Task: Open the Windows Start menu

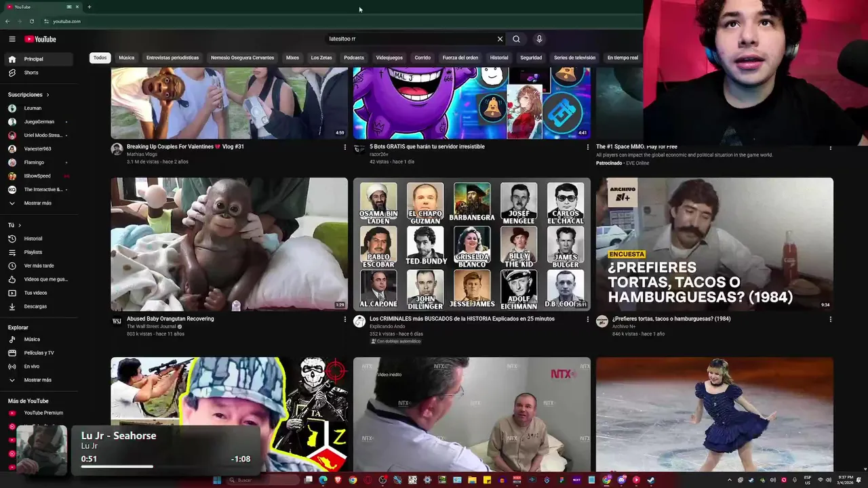Action: coord(217,480)
